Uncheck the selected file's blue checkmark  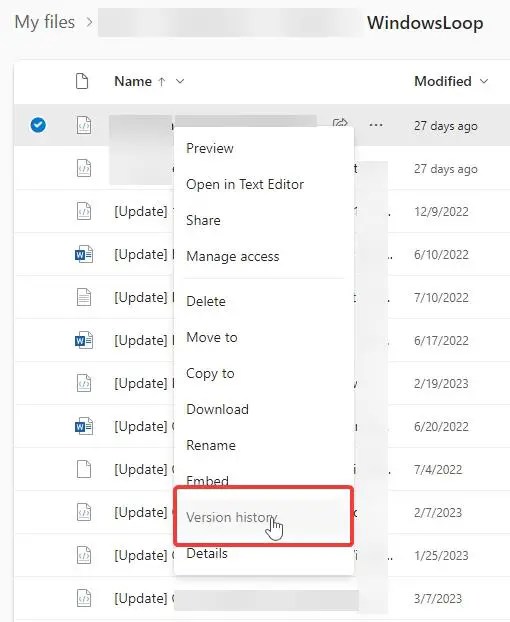coord(38,125)
